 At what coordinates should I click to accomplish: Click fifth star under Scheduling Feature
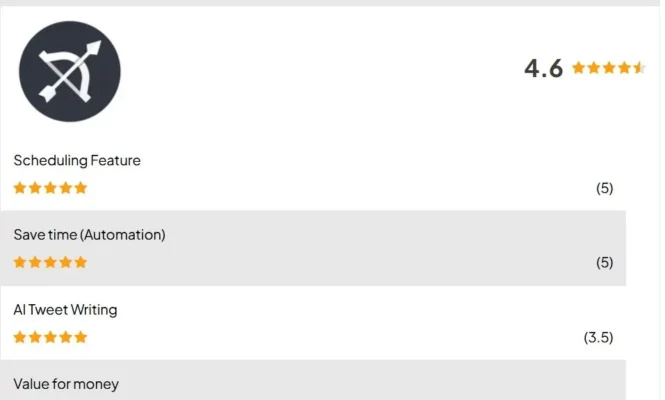tap(81, 188)
